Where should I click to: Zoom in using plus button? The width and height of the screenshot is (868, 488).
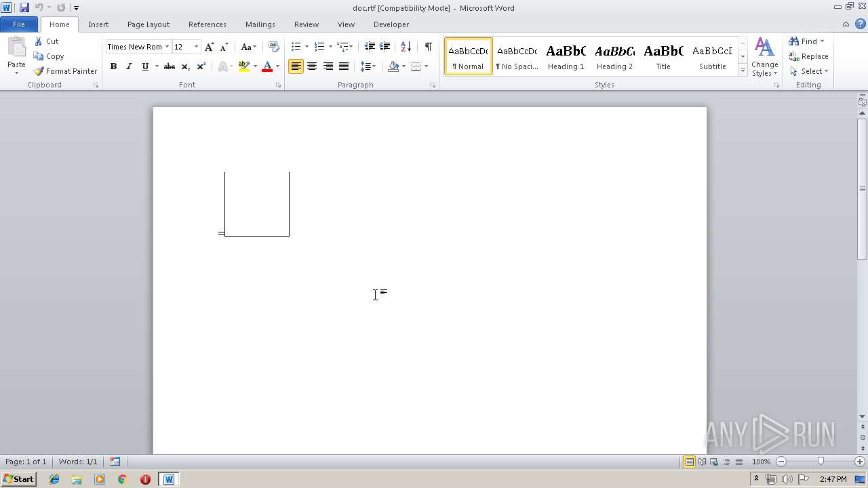[859, 462]
